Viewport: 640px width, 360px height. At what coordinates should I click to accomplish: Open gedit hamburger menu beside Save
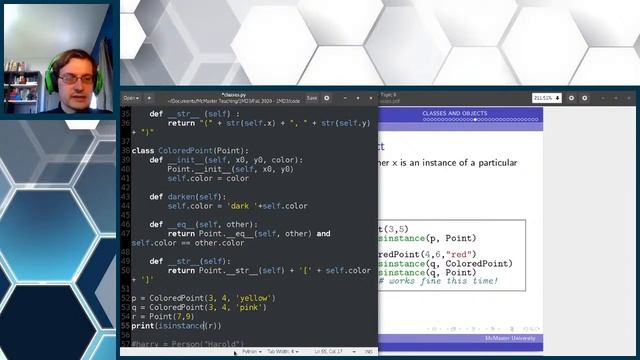pyautogui.click(x=327, y=98)
